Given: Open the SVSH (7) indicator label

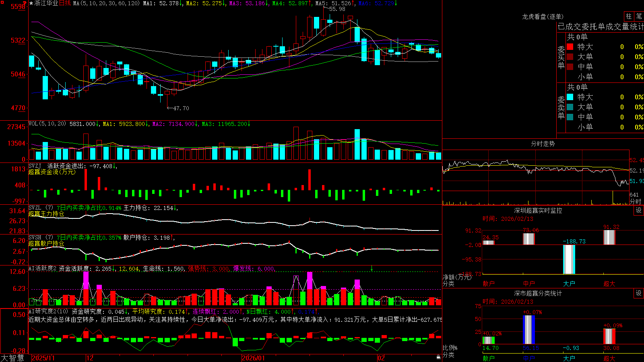Looking at the screenshot, I should coord(41,238).
